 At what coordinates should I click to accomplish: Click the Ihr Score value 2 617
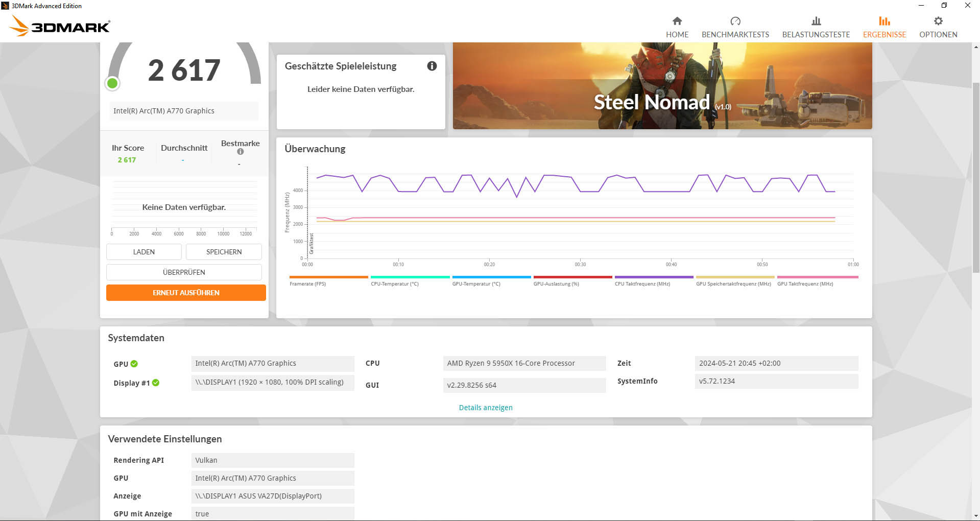pyautogui.click(x=127, y=160)
